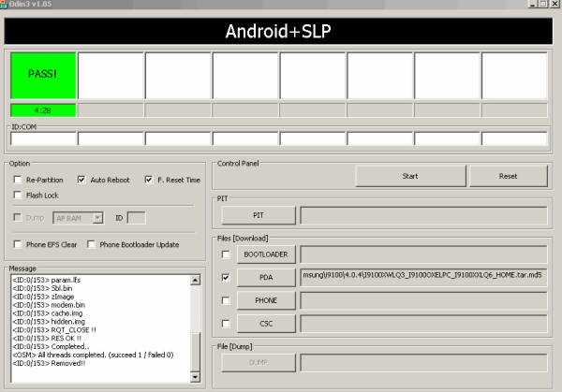Select the 'hidden.img' log line
The image size is (562, 392).
[49, 322]
